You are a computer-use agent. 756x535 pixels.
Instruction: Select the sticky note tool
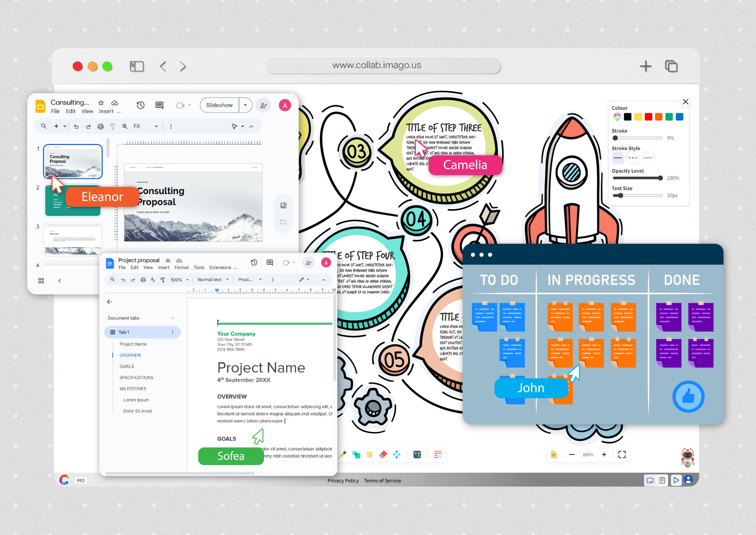(369, 455)
